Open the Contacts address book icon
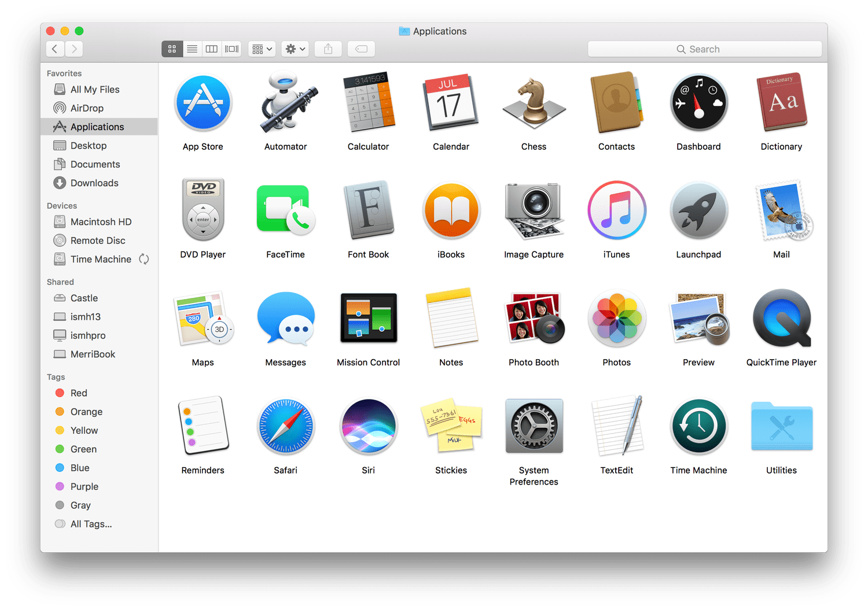The image size is (868, 610). (x=616, y=102)
